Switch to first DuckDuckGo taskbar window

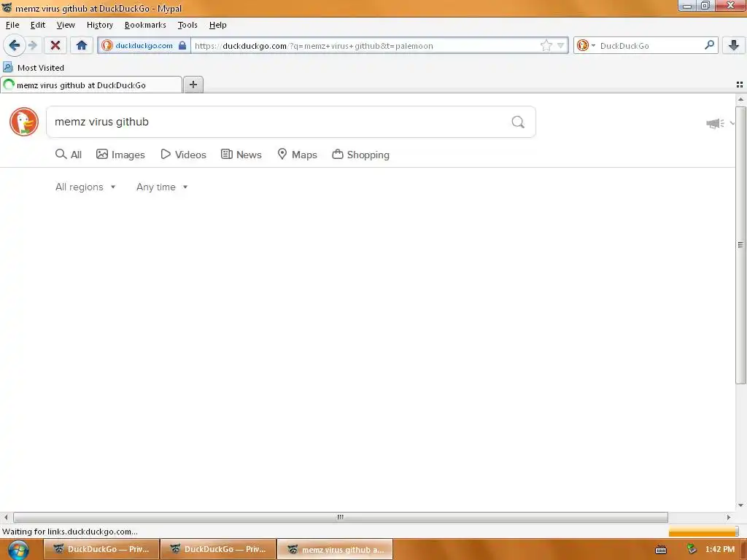point(101,549)
